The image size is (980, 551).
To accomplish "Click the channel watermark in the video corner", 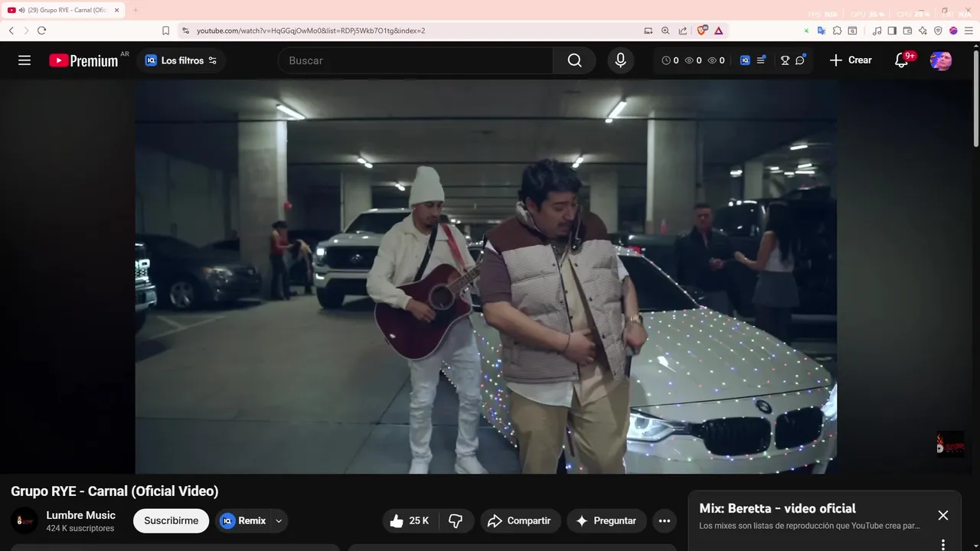I will (950, 444).
